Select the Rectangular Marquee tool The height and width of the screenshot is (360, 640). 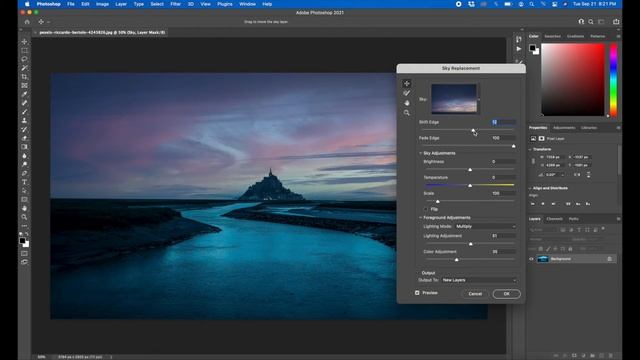click(x=24, y=51)
